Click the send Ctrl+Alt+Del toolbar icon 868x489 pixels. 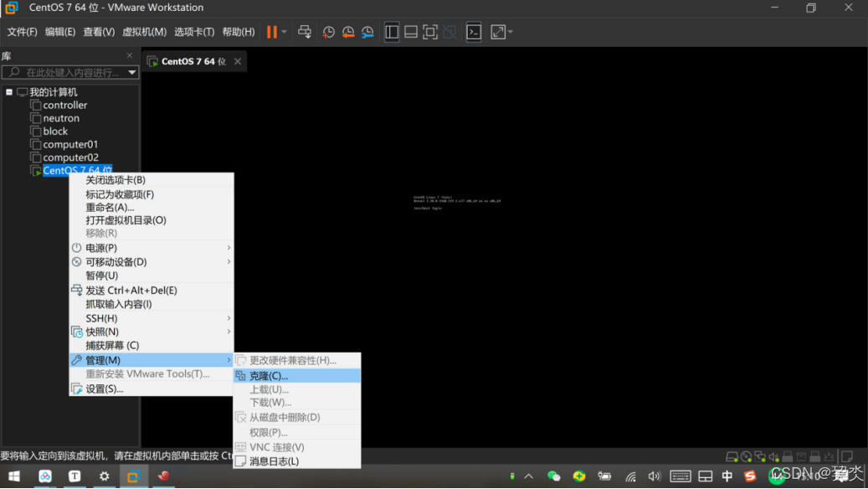click(305, 32)
